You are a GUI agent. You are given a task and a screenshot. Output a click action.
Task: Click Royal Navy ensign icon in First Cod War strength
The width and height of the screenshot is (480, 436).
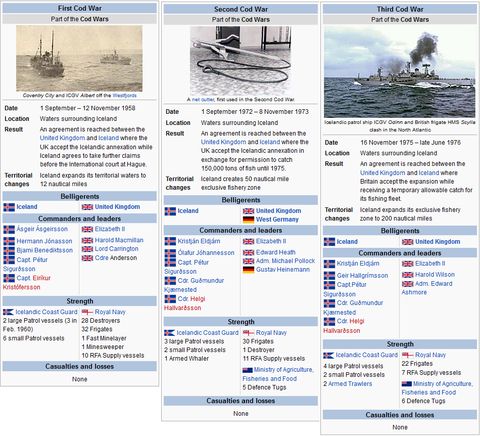coord(87,312)
